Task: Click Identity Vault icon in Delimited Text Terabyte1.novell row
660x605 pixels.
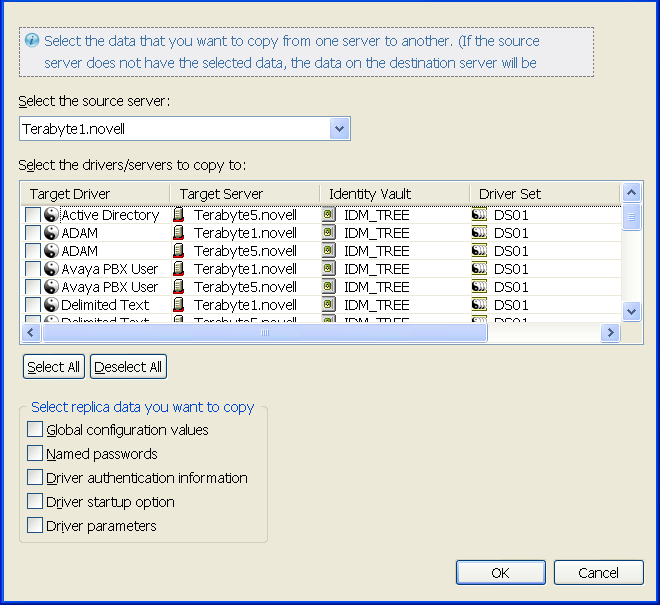Action: coord(328,304)
